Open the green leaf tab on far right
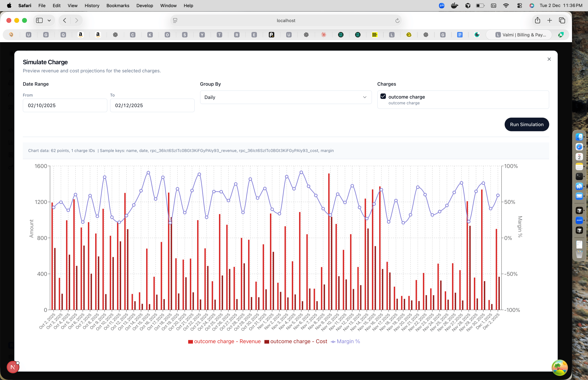The image size is (588, 380). pos(561,35)
